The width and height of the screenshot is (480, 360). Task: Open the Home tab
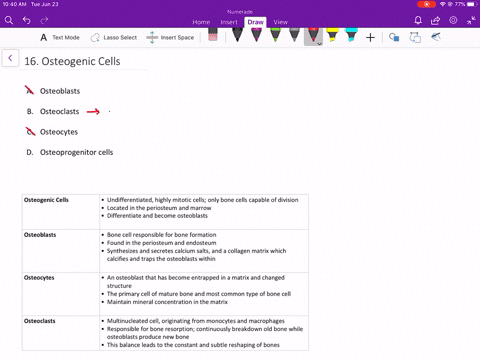[201, 22]
